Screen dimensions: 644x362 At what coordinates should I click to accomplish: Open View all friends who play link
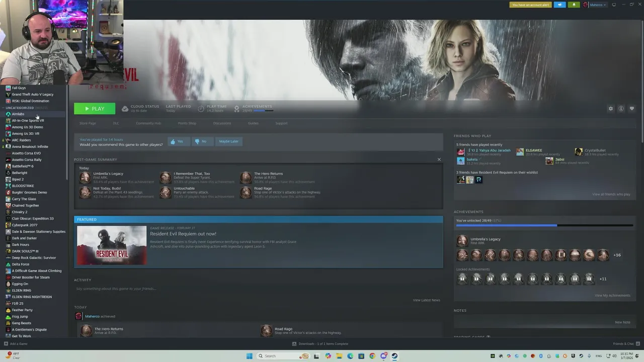click(611, 194)
